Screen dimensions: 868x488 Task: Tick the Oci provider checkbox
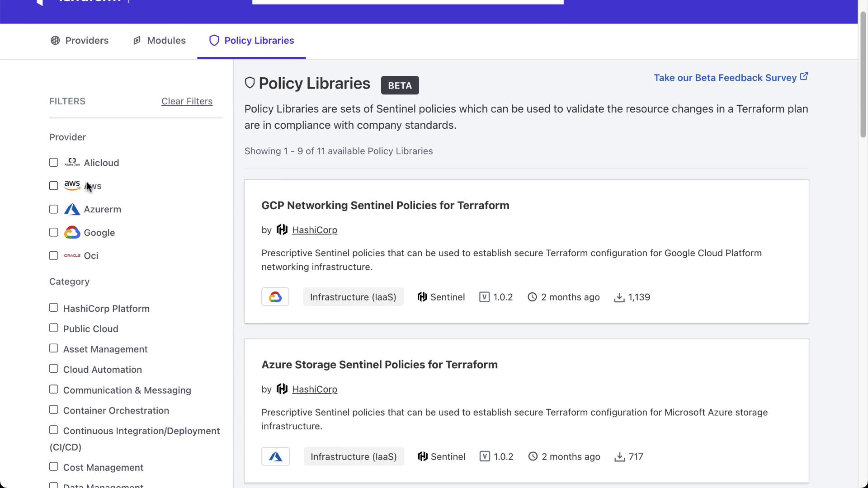point(54,255)
